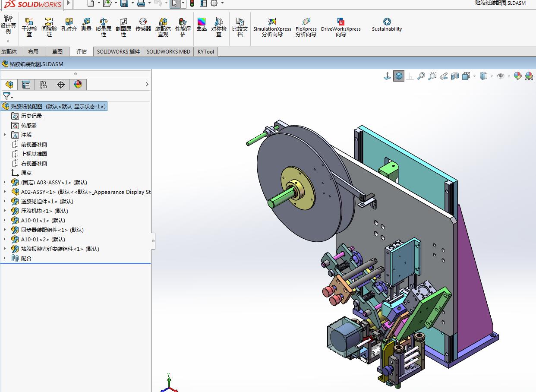Select 原点 origin in the tree
536x392 pixels.
point(26,173)
